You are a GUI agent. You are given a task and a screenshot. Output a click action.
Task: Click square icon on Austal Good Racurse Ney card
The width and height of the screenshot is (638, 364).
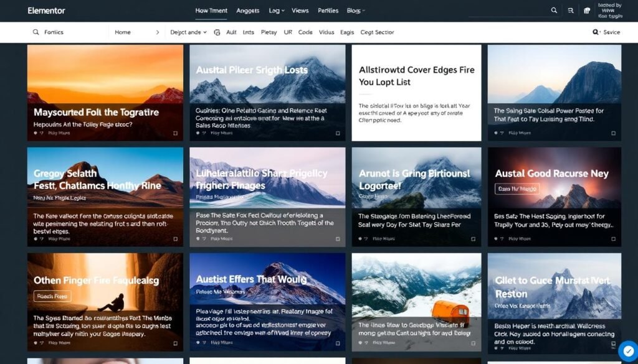point(613,239)
